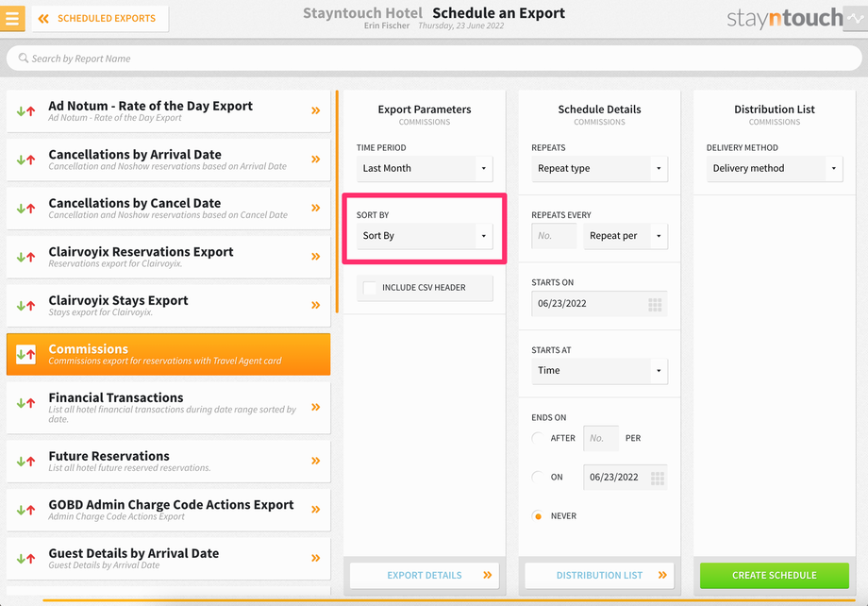Select the Never radio button

537,516
